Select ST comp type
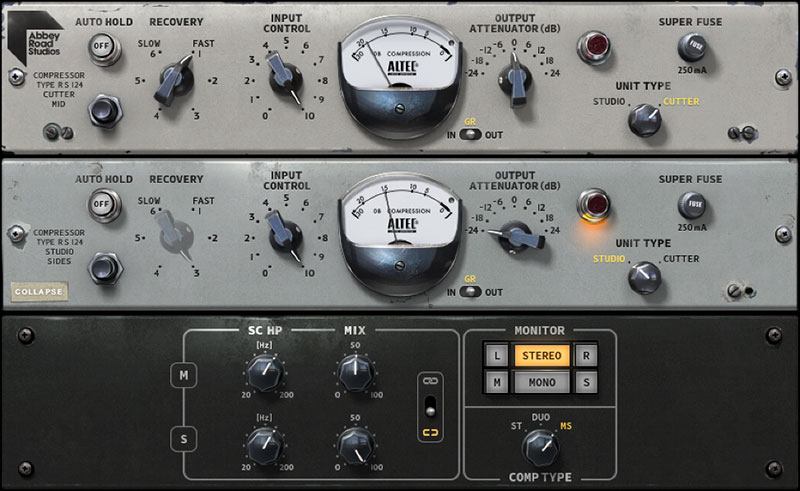This screenshot has height=491, width=800. click(x=516, y=426)
